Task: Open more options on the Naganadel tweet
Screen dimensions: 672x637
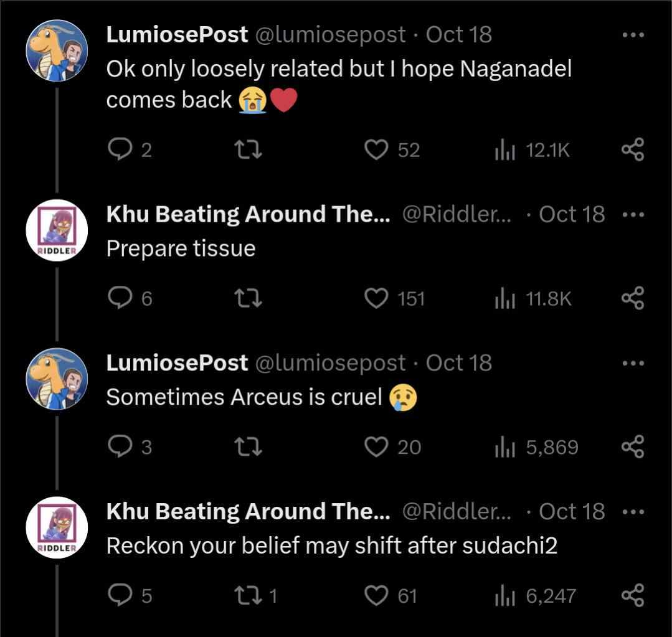Action: [633, 35]
